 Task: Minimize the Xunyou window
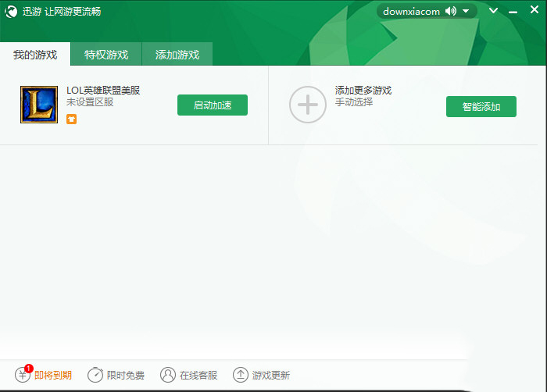tap(513, 12)
